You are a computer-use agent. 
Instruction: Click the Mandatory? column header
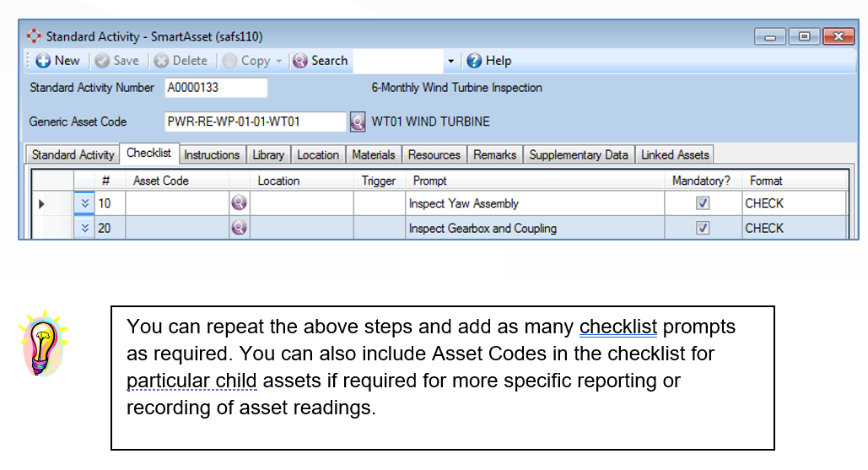tap(703, 181)
